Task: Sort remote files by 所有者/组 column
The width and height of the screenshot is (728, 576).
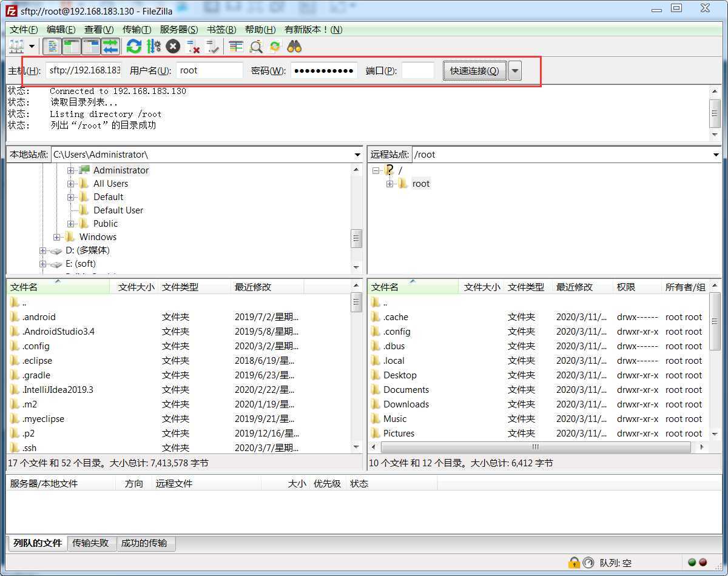Action: point(684,287)
